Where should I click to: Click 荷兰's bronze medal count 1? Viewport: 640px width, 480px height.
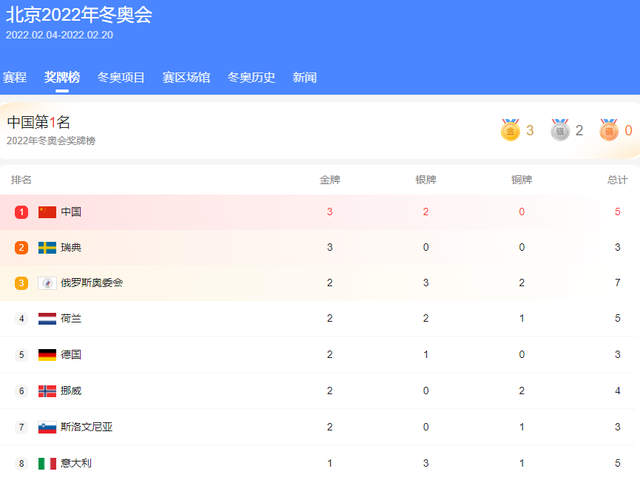[522, 318]
